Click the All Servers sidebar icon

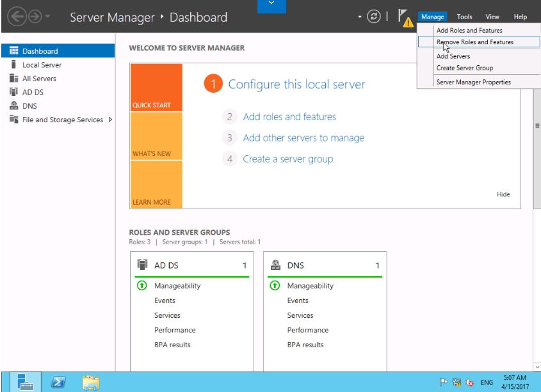[14, 78]
